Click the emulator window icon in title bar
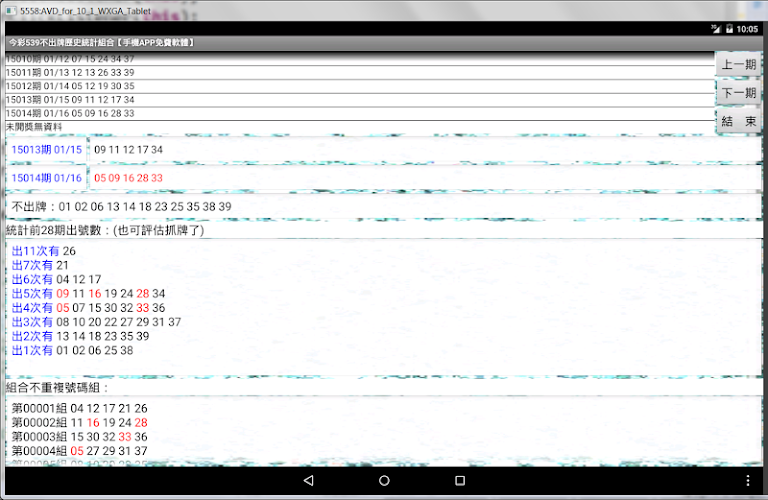Screen dimensions: 768x500 [10, 10]
